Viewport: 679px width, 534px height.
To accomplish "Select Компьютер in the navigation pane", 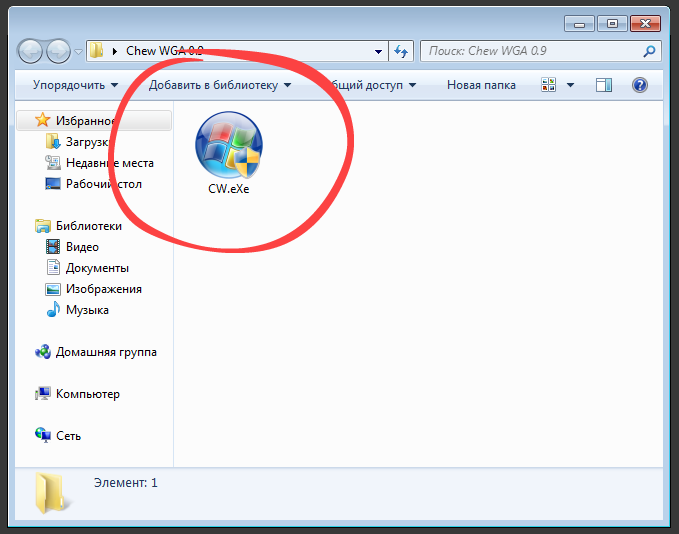I will coord(87,394).
